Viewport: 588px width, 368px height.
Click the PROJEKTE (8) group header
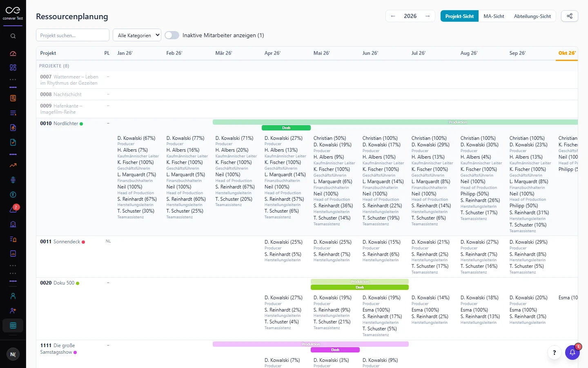pos(54,66)
